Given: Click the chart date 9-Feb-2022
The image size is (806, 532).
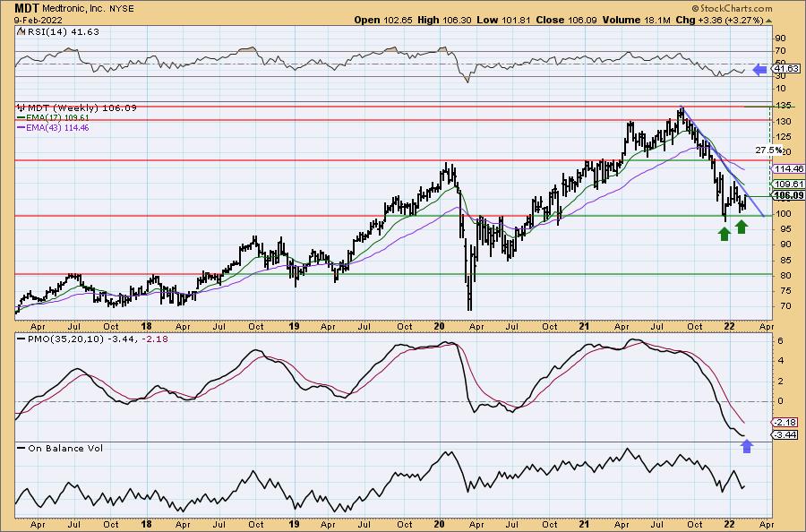Looking at the screenshot, I should (39, 20).
